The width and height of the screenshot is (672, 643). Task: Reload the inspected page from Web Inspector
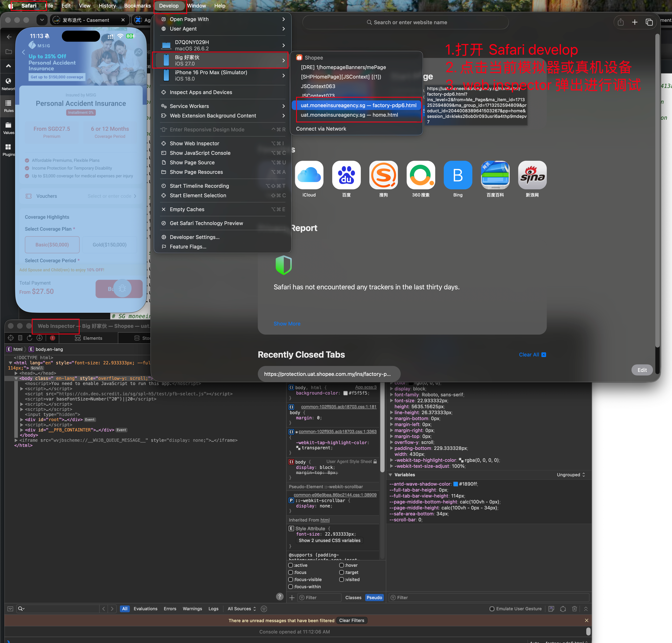[x=29, y=338]
